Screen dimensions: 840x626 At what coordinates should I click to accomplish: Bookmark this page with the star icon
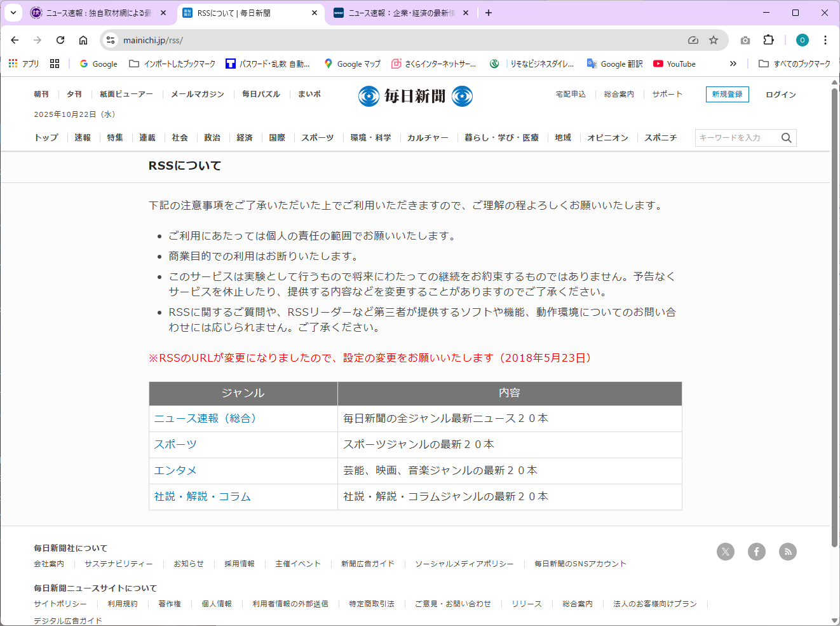tap(714, 40)
